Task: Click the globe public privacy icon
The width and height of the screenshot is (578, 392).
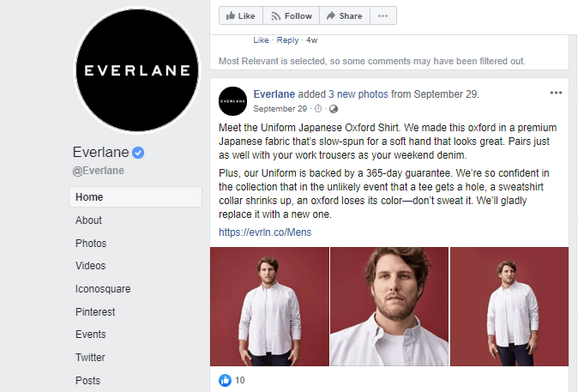Action: (x=334, y=109)
